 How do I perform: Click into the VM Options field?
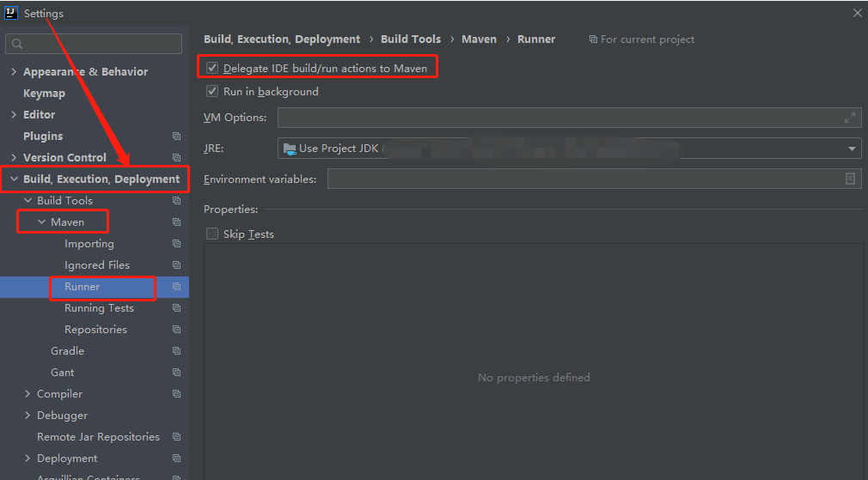coord(569,118)
